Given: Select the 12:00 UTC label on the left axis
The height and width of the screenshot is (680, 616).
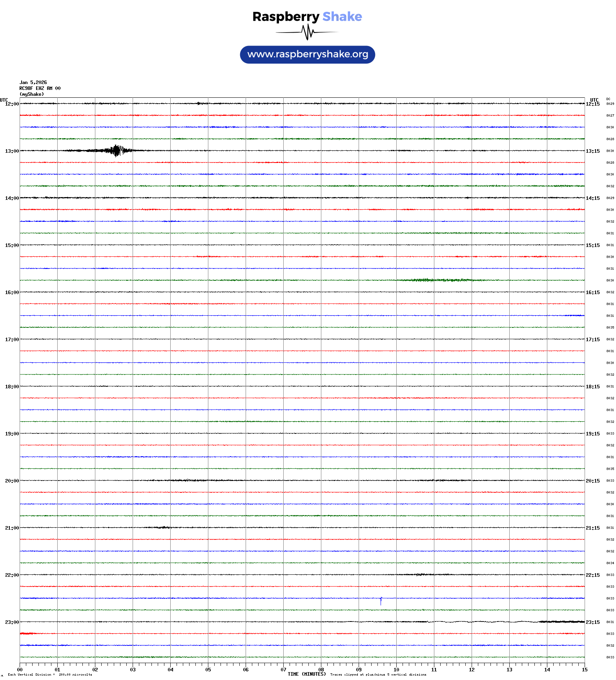Looking at the screenshot, I should (12, 104).
